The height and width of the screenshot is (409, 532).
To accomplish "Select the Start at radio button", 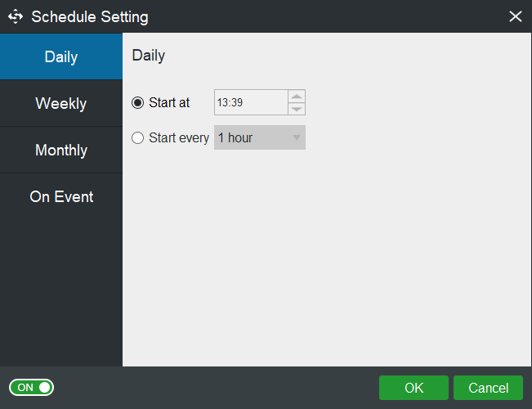I will (x=137, y=103).
